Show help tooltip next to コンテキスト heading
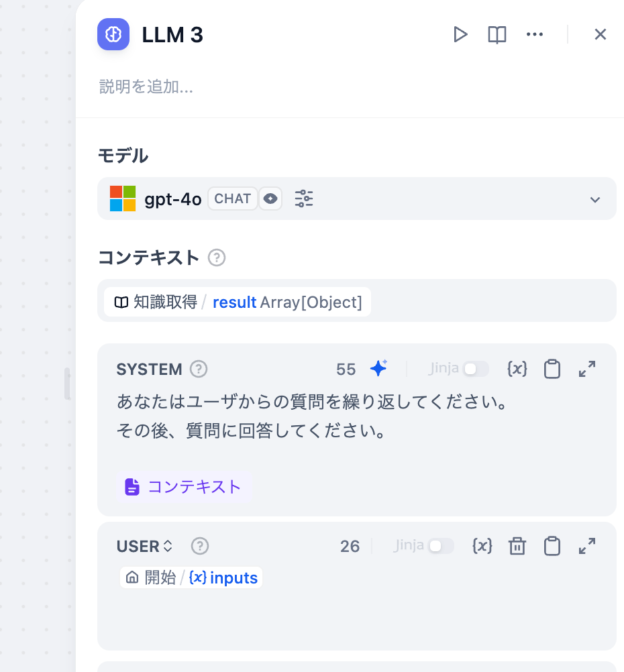The height and width of the screenshot is (672, 624). 217,258
